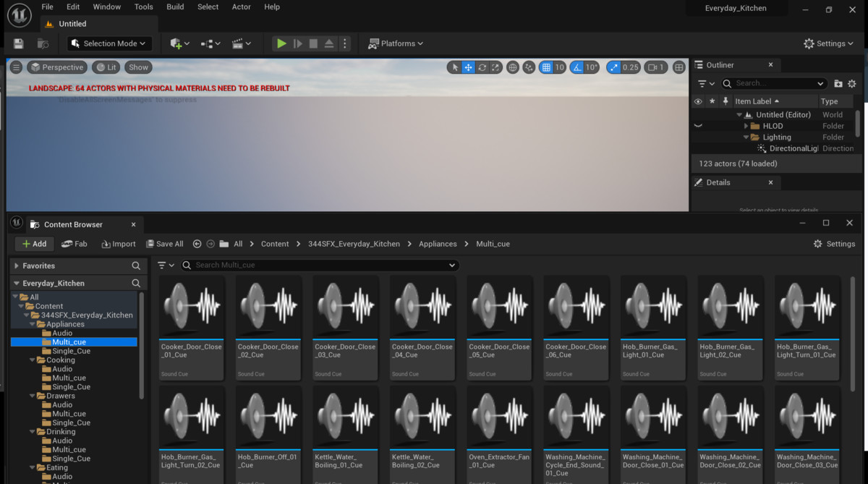Toggle scale snapping icon
The image size is (868, 484).
point(614,67)
